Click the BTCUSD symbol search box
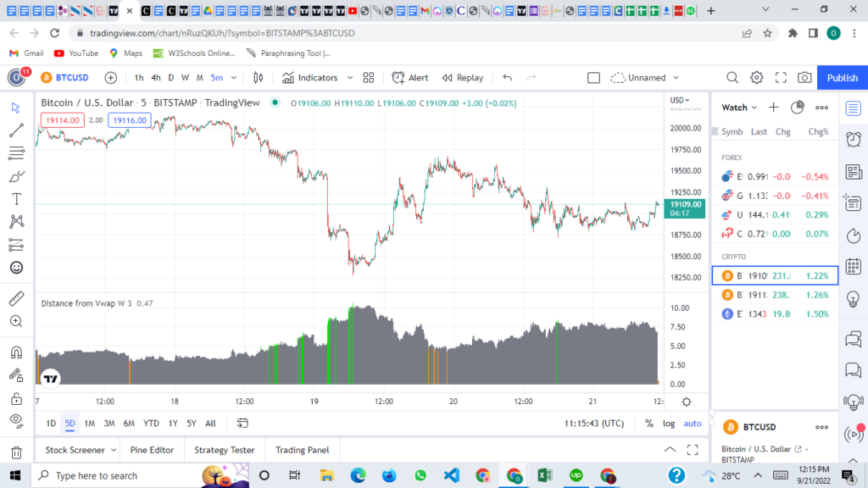This screenshot has height=488, width=868. tap(64, 78)
